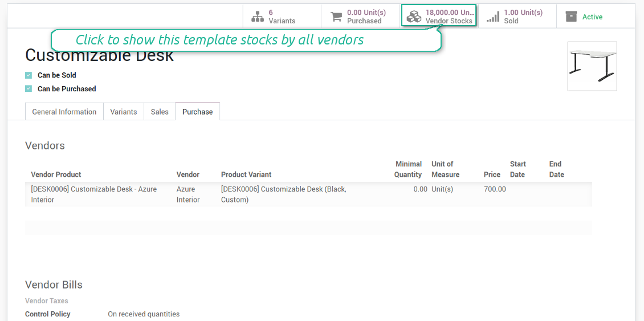
Task: Click the 700.00 price cell
Action: (494, 189)
